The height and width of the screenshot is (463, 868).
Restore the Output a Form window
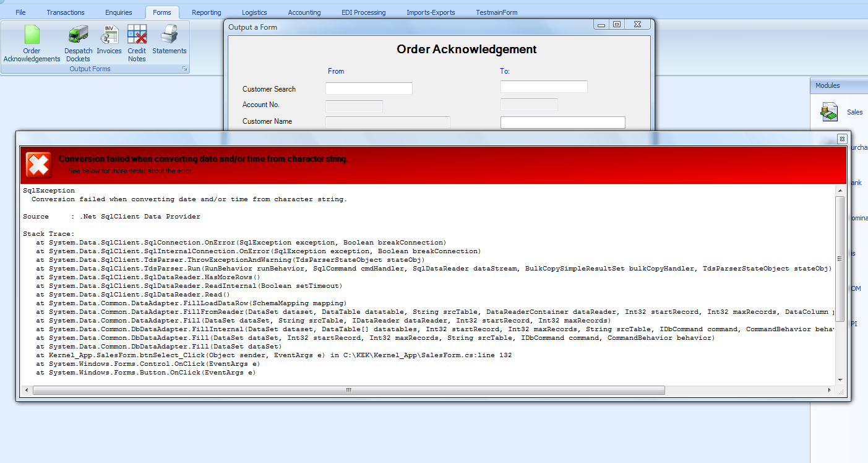coord(616,24)
